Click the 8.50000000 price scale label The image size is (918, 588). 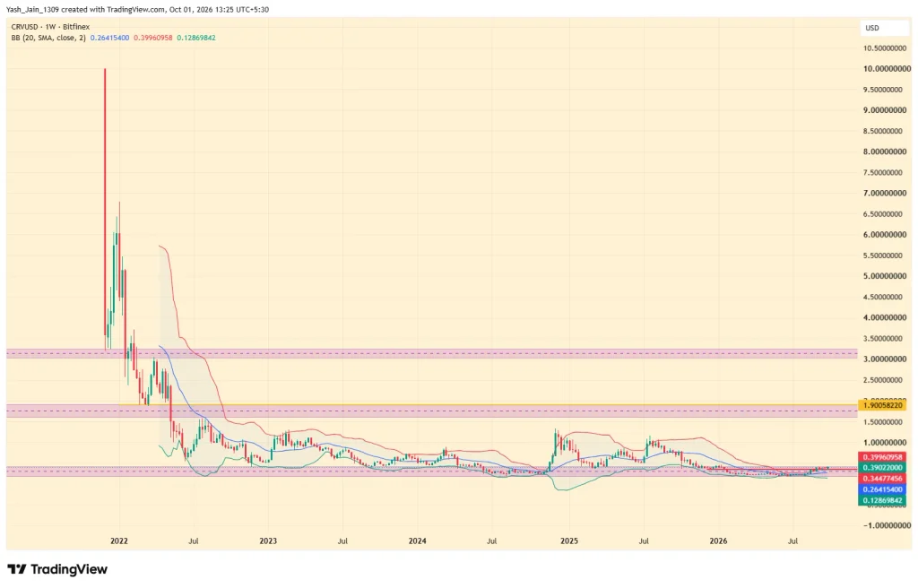tap(885, 131)
